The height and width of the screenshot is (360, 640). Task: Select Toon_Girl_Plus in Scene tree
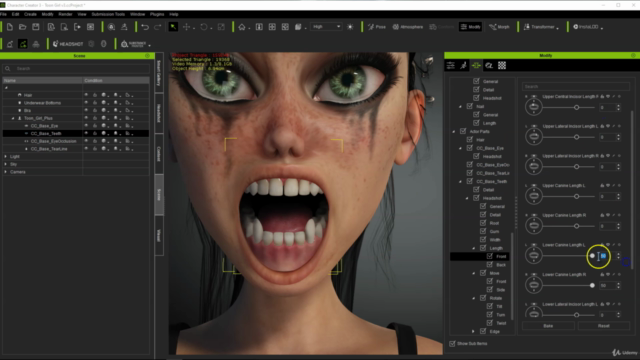tap(38, 118)
